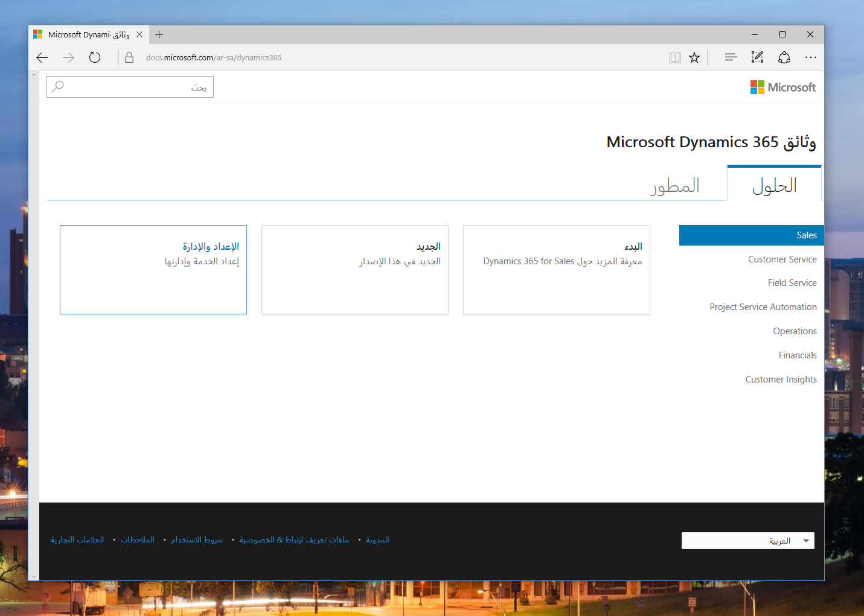Click the المدونة footer link
Image resolution: width=864 pixels, height=616 pixels.
[377, 540]
